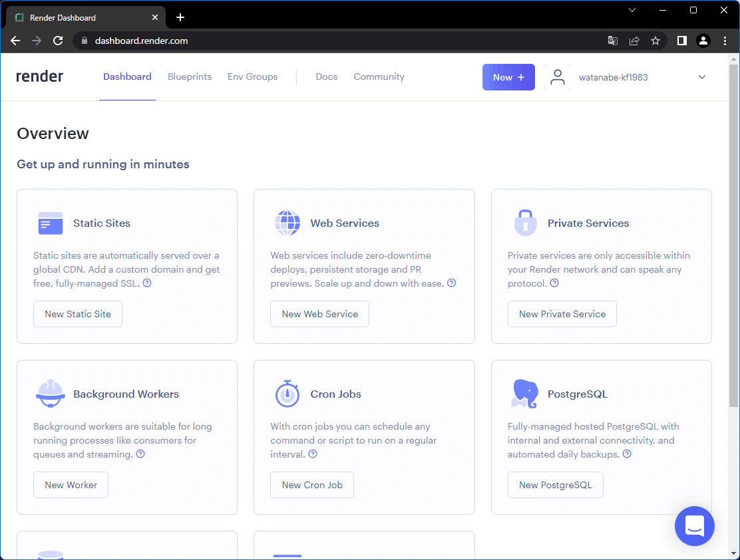Image resolution: width=740 pixels, height=560 pixels.
Task: Open the Docs link
Action: click(x=327, y=76)
